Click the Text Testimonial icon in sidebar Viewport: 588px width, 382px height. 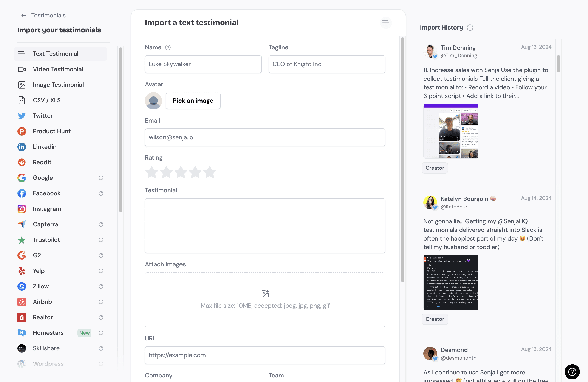point(22,54)
